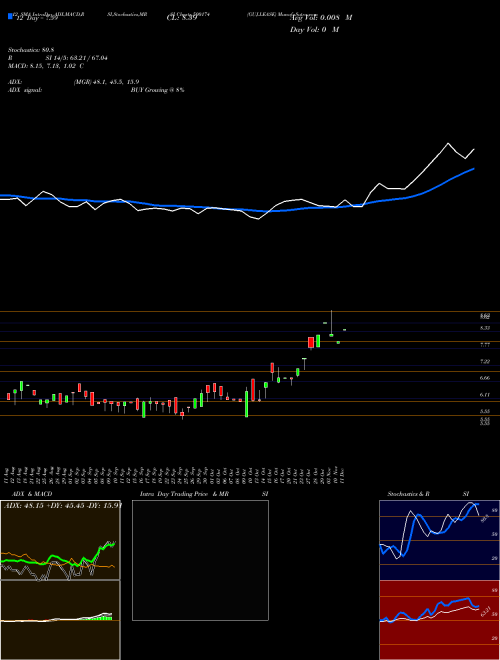This screenshot has height=660, width=500.
Task: Click the 'Day Vol: 0 M' text
Action: (x=314, y=30)
